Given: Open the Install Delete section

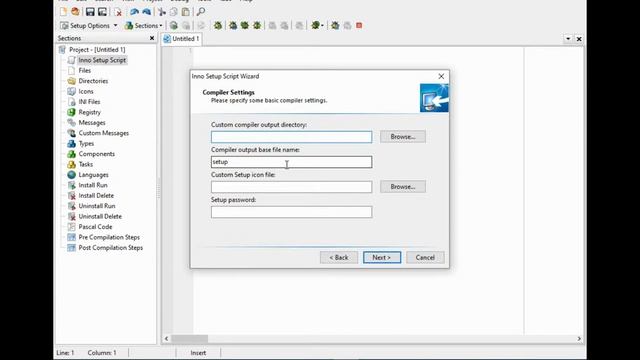Looking at the screenshot, I should click(x=96, y=196).
